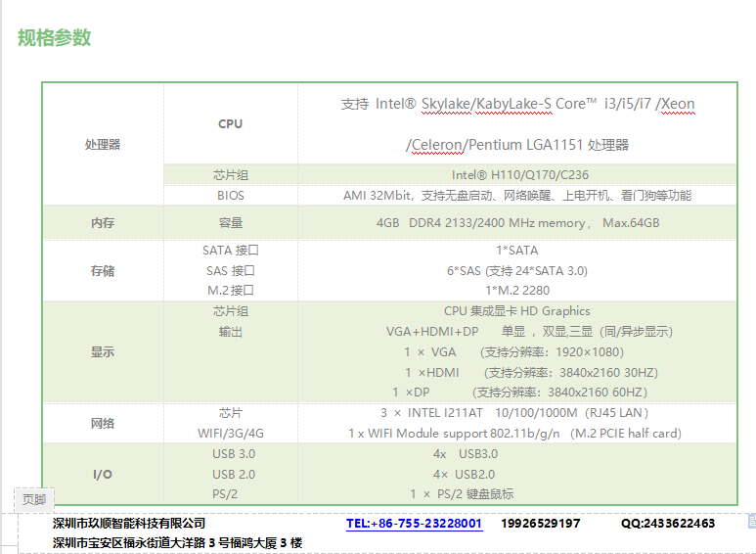Click the 1*SATA value
This screenshot has width=756, height=554.
pyautogui.click(x=517, y=251)
